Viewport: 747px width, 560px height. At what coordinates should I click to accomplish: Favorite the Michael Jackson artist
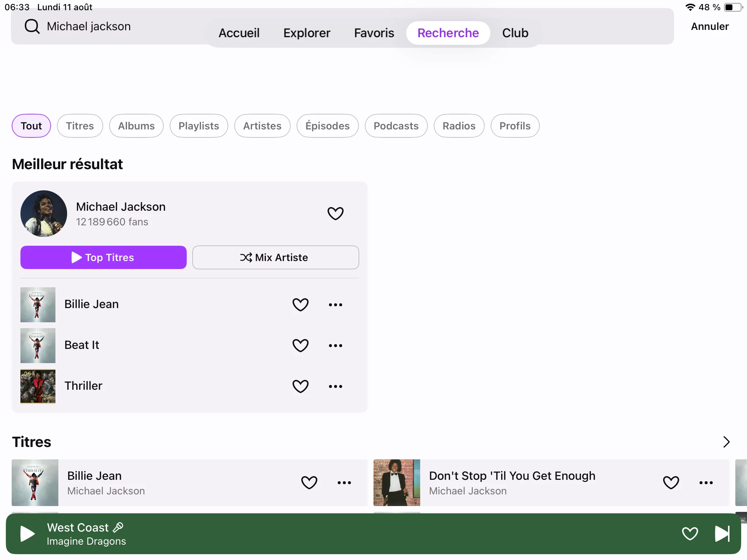click(335, 213)
